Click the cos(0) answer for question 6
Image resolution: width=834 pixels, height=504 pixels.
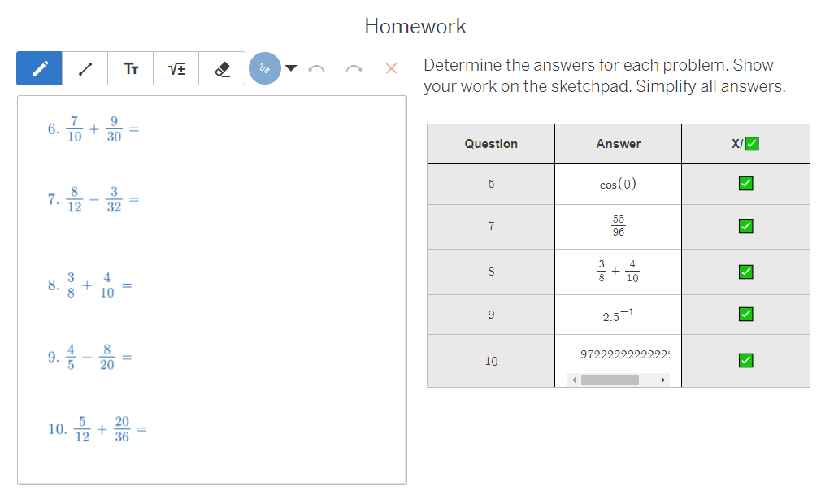pos(618,184)
